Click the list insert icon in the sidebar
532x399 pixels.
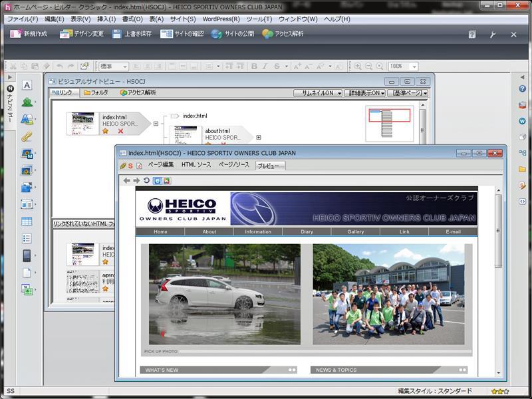(27, 239)
